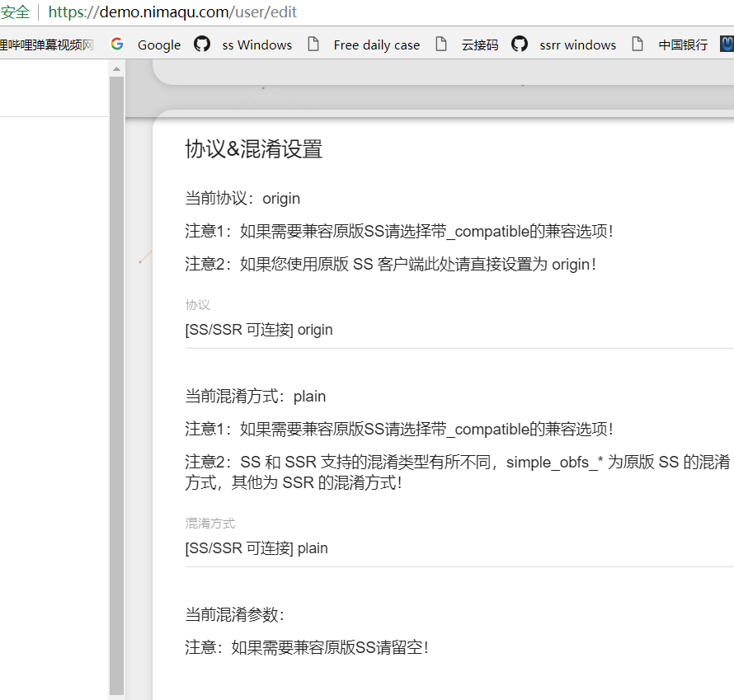Click the 云接码 bookmark page icon
Screen dimensions: 734x700
click(441, 44)
